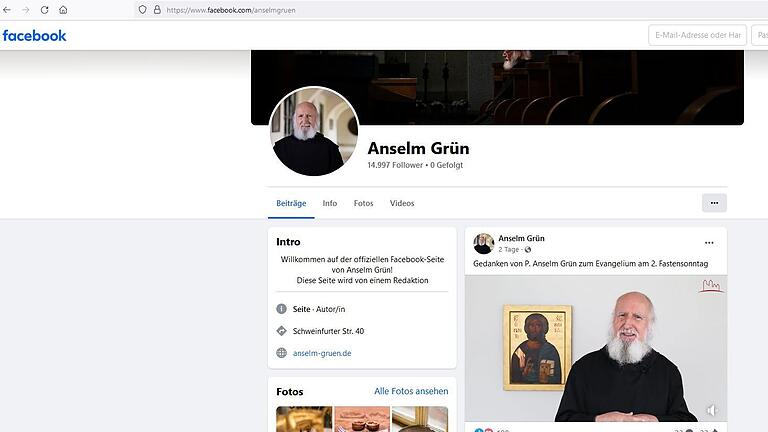Open the 0 Gefolgt list
The image size is (768, 432).
[x=446, y=165]
